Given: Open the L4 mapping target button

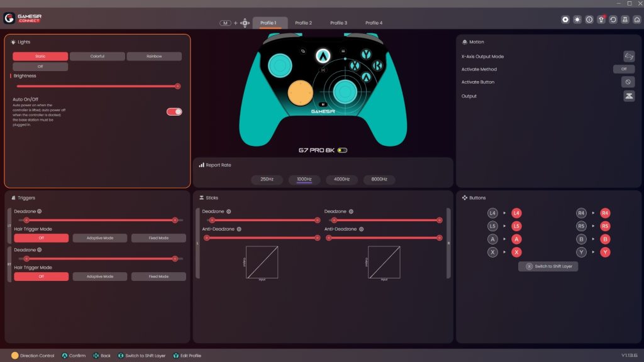Looking at the screenshot, I should [x=516, y=213].
